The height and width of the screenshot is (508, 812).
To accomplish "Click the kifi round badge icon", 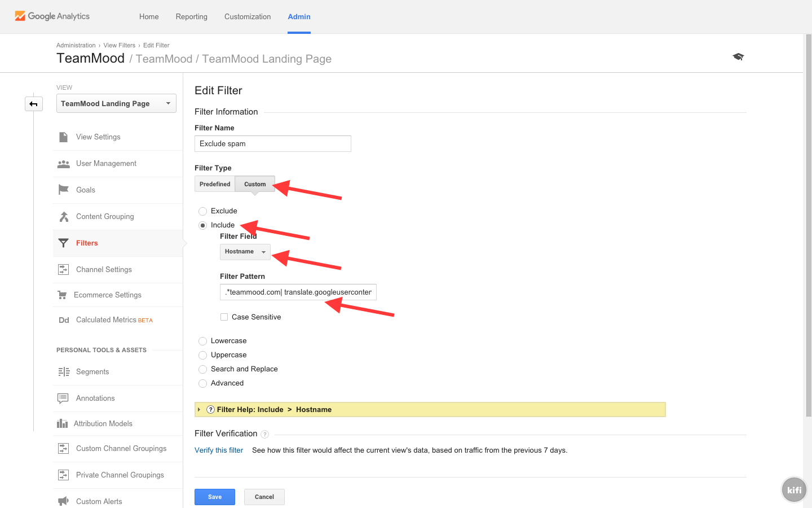I will tap(795, 490).
